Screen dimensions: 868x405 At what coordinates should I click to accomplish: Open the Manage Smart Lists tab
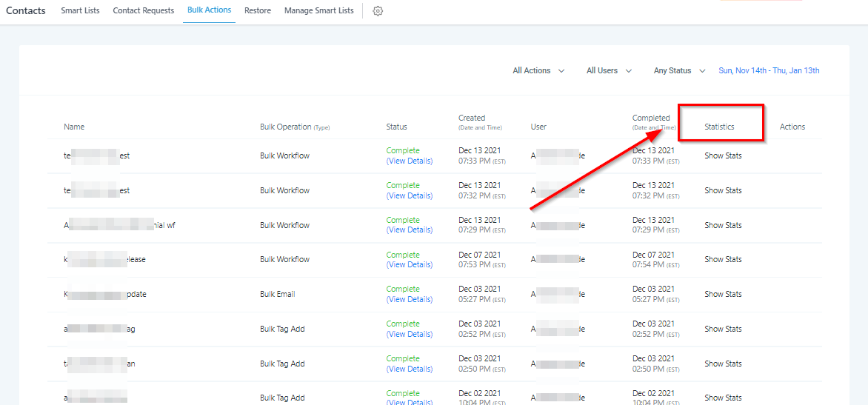[x=318, y=11]
